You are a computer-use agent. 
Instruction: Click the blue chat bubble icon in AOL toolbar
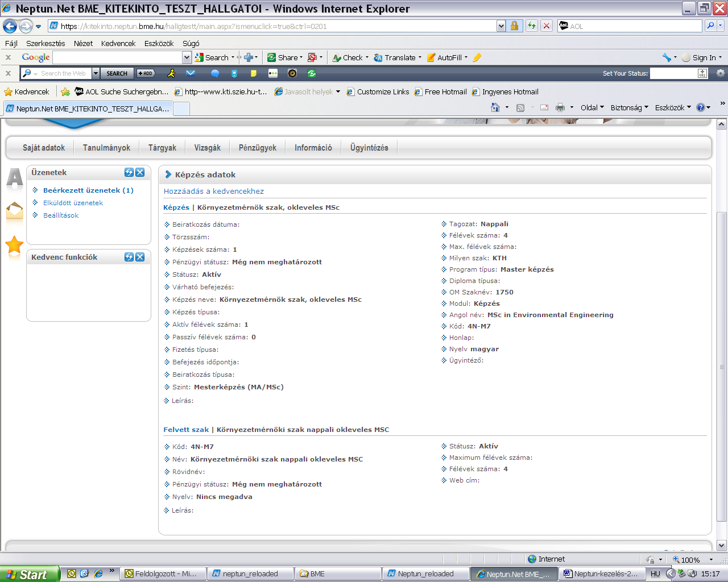click(x=215, y=73)
